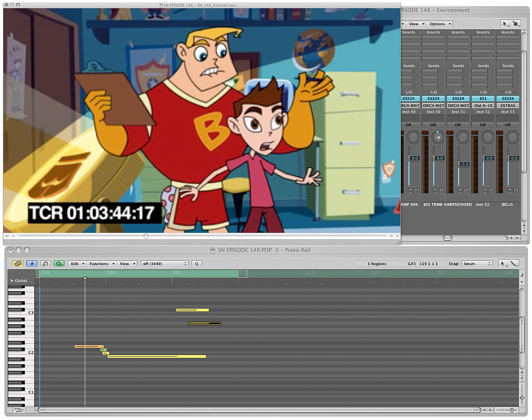532x420 pixels.
Task: Click the Q quantize button
Action: (x=196, y=263)
